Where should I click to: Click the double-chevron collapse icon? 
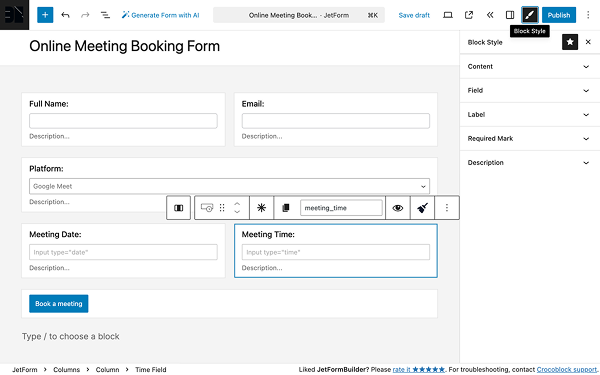point(490,15)
